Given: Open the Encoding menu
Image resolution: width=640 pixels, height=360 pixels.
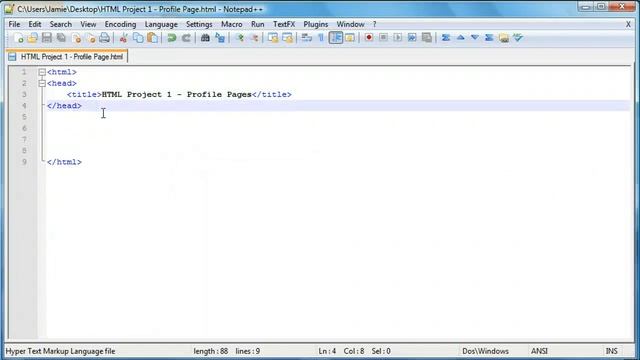Looking at the screenshot, I should tap(120, 24).
